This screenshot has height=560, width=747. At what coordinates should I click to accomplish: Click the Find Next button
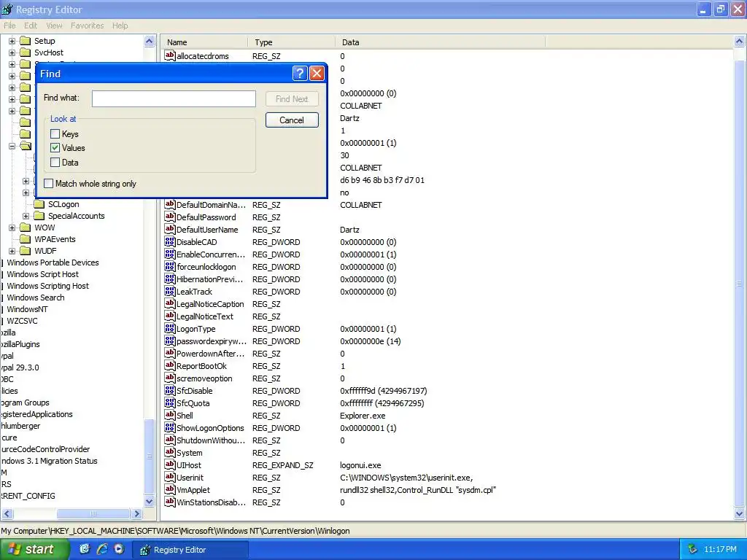pos(292,99)
